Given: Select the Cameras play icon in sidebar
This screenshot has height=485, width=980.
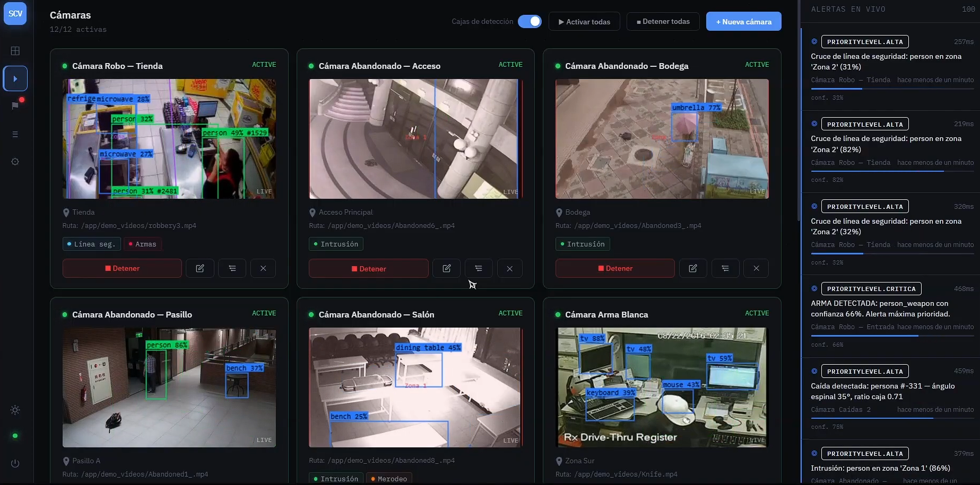Looking at the screenshot, I should 15,78.
